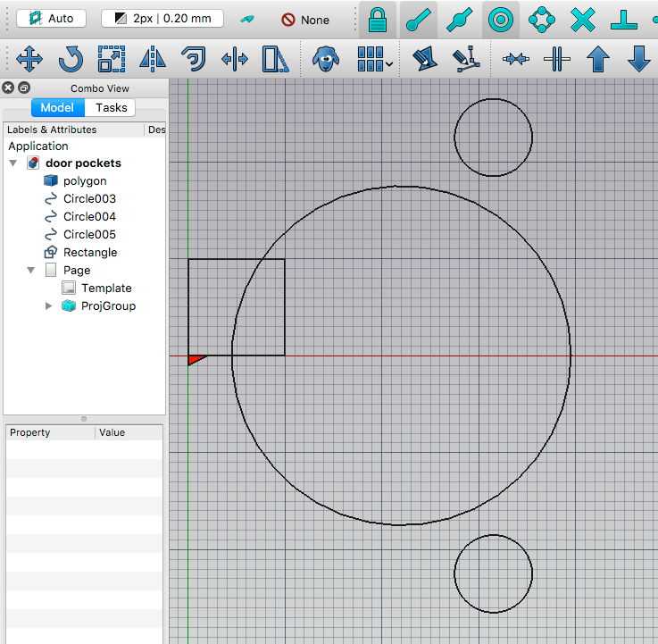Click the Auto working plane button
This screenshot has width=658, height=644.
[x=51, y=19]
